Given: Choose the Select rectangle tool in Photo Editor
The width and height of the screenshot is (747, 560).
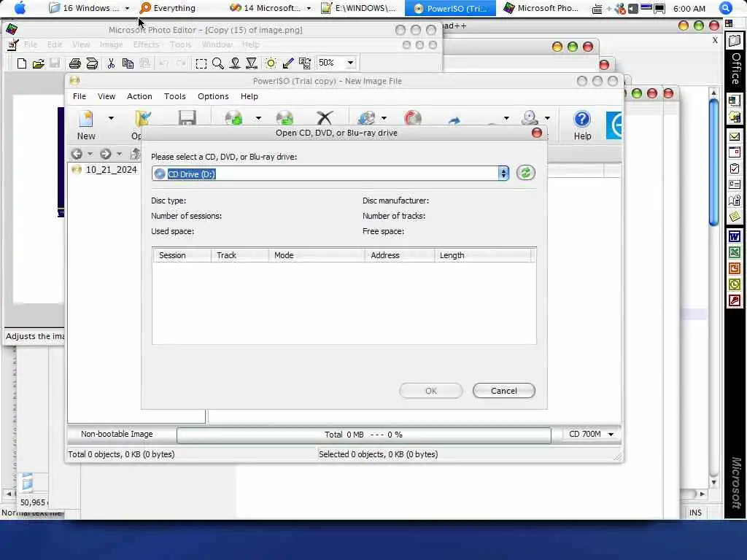Looking at the screenshot, I should pyautogui.click(x=201, y=63).
